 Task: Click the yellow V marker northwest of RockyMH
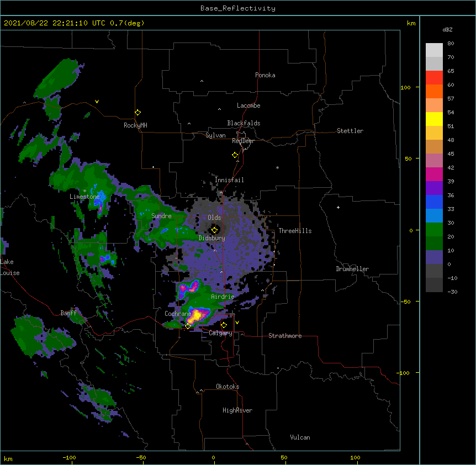point(97,102)
